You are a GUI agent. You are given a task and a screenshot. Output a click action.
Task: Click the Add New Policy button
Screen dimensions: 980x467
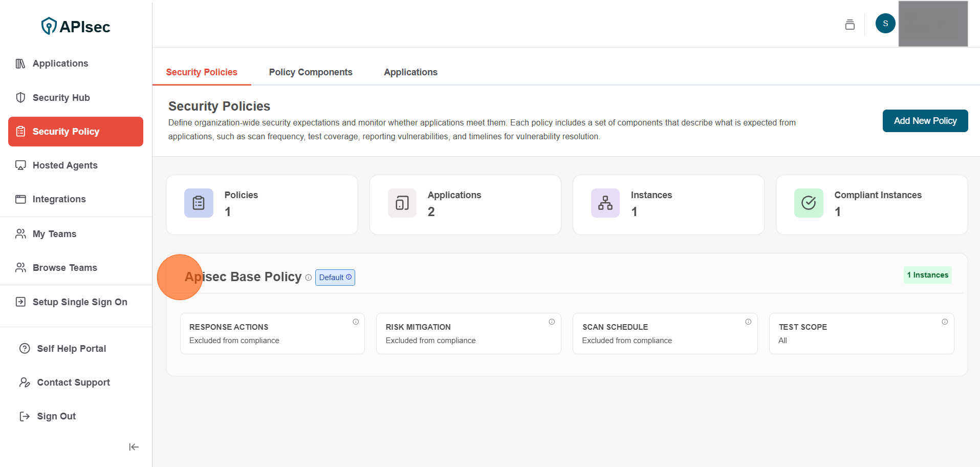tap(925, 121)
